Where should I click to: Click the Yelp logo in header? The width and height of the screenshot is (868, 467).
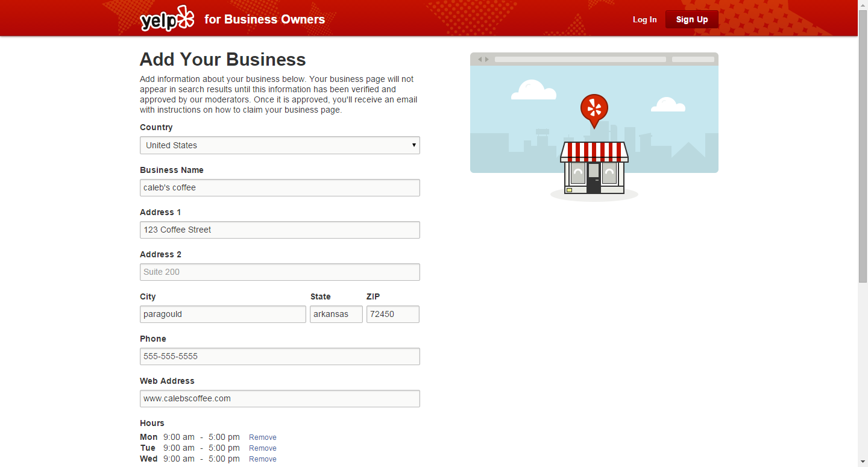pyautogui.click(x=167, y=19)
